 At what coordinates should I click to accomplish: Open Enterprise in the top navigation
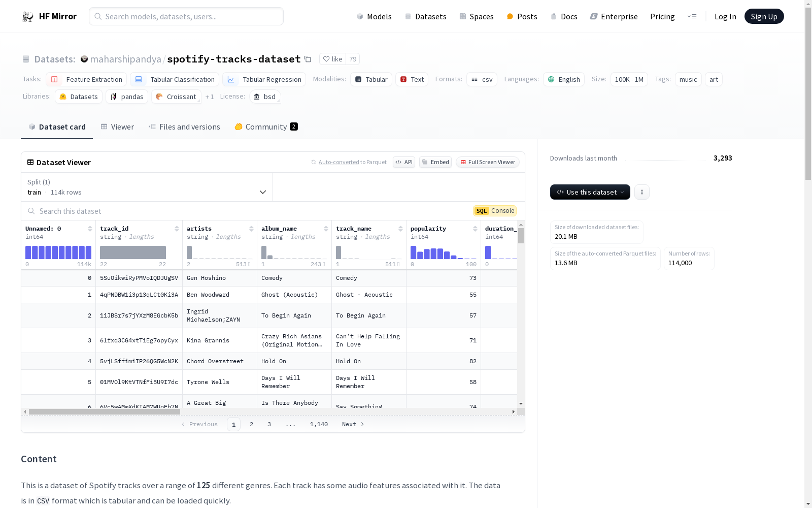click(x=614, y=16)
